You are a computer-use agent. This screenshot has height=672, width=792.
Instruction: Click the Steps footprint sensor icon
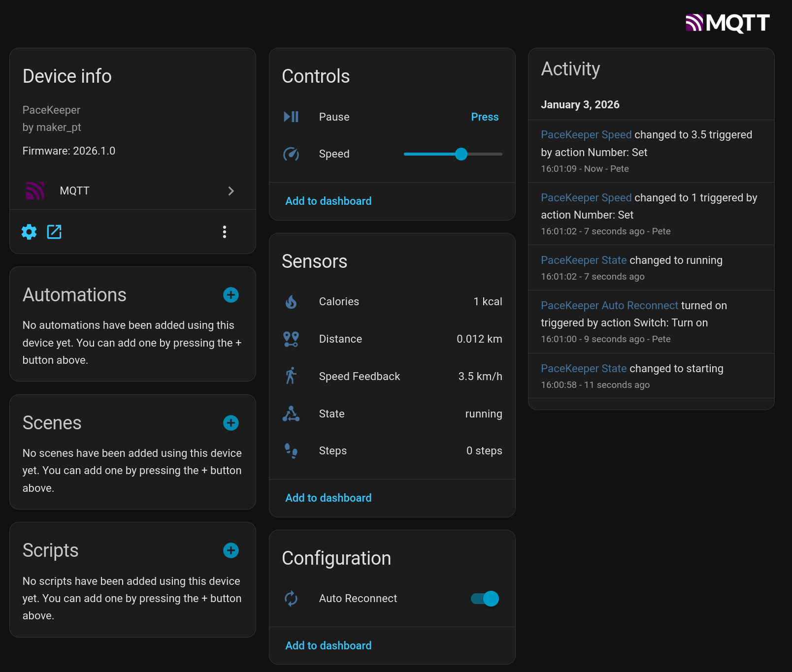[291, 451]
